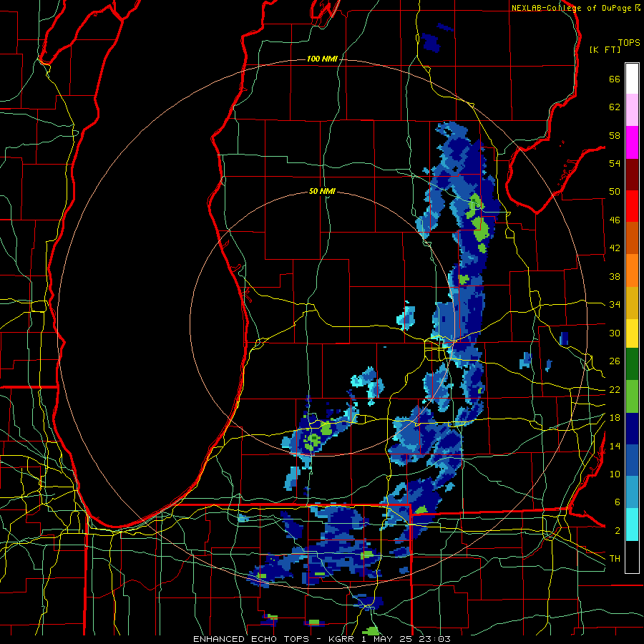Click the white 66 kft legend swatch
644x644 pixels.
click(632, 79)
